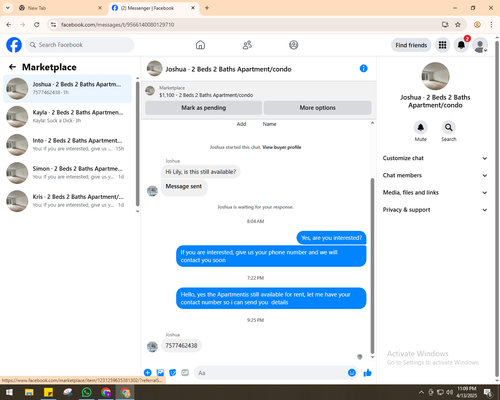View site information icon in address bar

pos(53,25)
